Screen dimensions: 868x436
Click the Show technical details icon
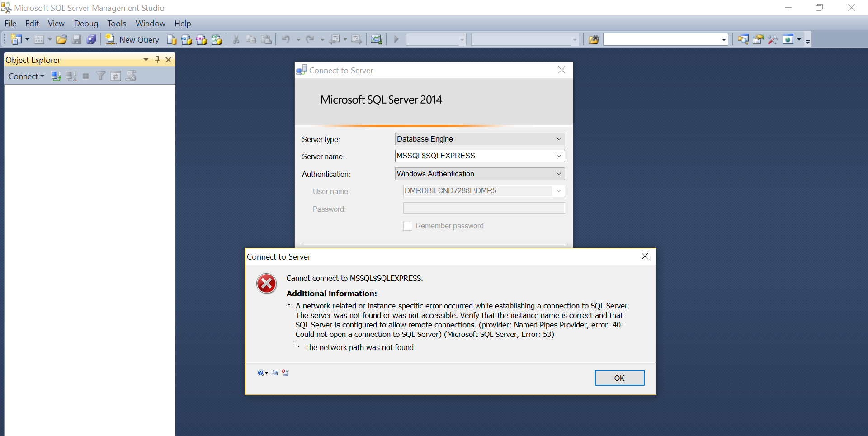click(x=285, y=373)
